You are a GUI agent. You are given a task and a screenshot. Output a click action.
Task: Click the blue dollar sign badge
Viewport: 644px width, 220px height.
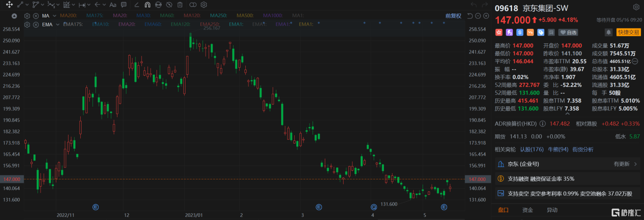pyautogui.click(x=520, y=32)
